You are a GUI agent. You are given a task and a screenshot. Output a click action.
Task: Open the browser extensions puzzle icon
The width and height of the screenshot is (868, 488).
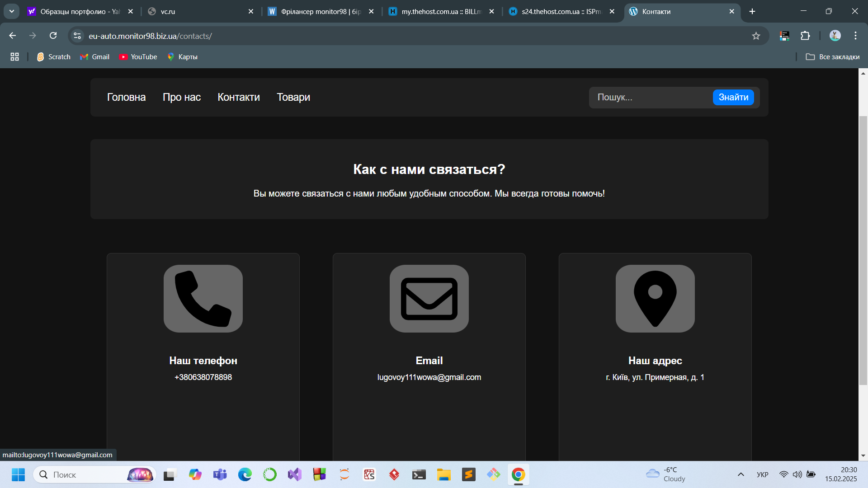805,36
